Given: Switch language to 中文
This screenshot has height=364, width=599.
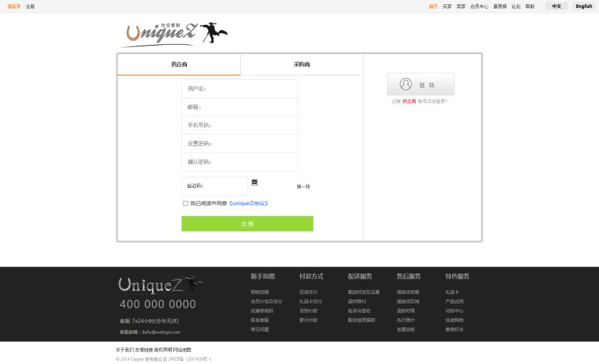Looking at the screenshot, I should point(557,6).
